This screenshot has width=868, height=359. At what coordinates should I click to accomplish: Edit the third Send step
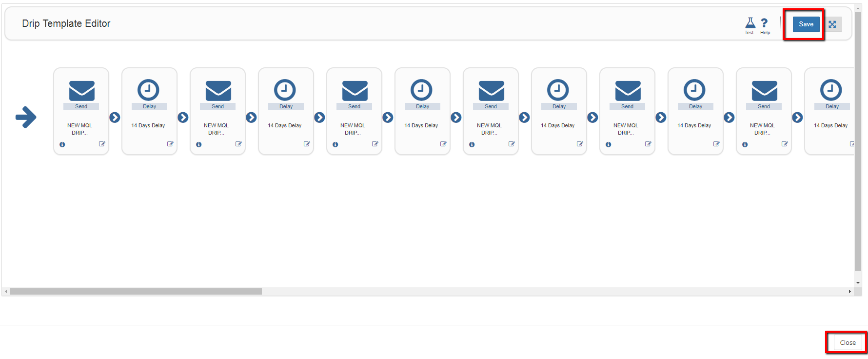tap(375, 144)
